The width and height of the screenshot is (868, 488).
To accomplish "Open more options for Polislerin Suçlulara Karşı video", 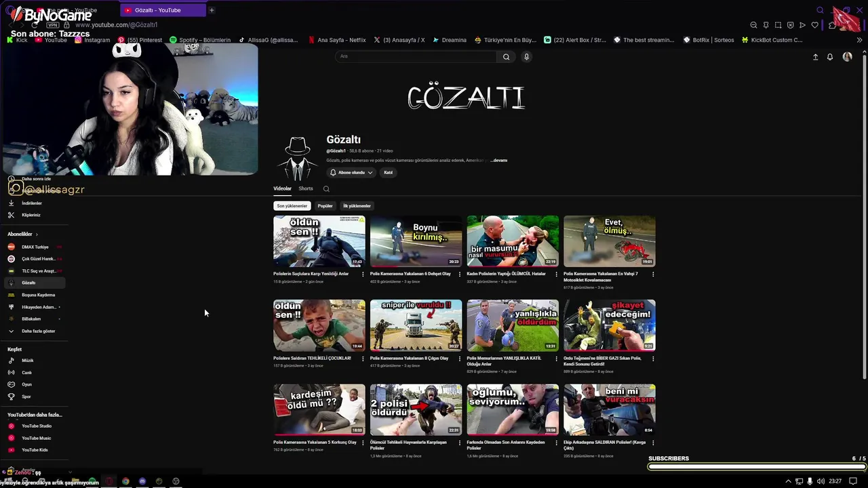I will [x=363, y=274].
